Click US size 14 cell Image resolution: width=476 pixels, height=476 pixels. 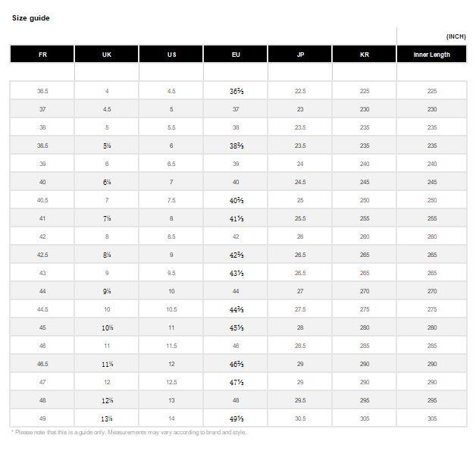click(x=171, y=418)
